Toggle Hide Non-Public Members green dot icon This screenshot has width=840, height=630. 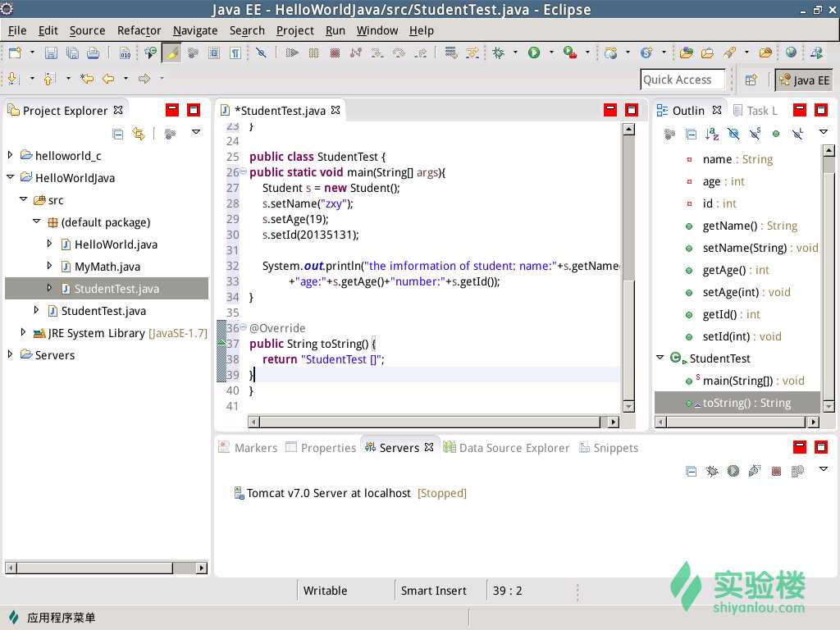pos(776,134)
